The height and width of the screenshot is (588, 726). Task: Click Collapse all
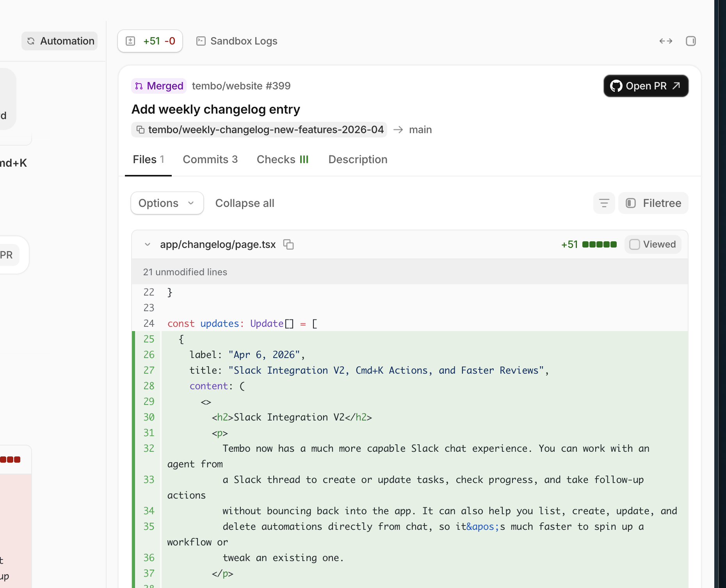tap(245, 203)
